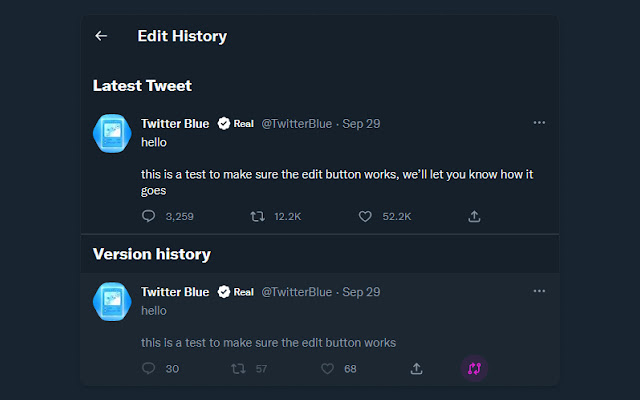Click the Twitter Blue name in version history
Image resolution: width=640 pixels, height=400 pixels.
175,292
